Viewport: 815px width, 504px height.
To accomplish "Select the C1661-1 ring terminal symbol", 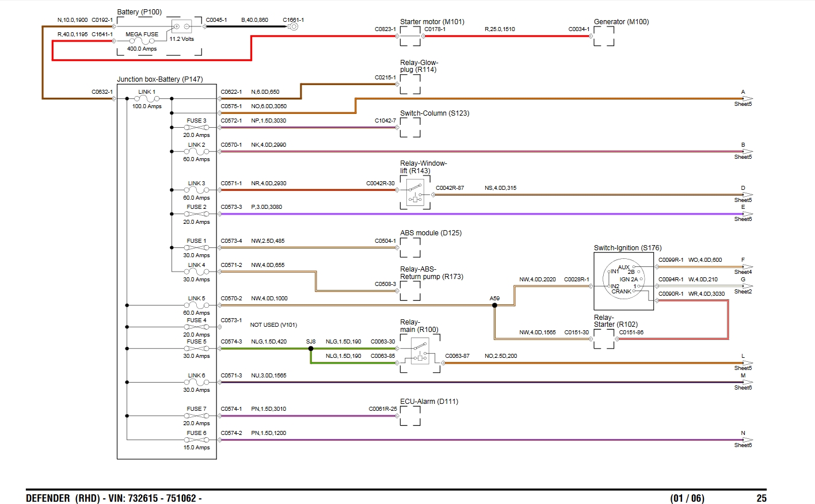I will pyautogui.click(x=293, y=26).
